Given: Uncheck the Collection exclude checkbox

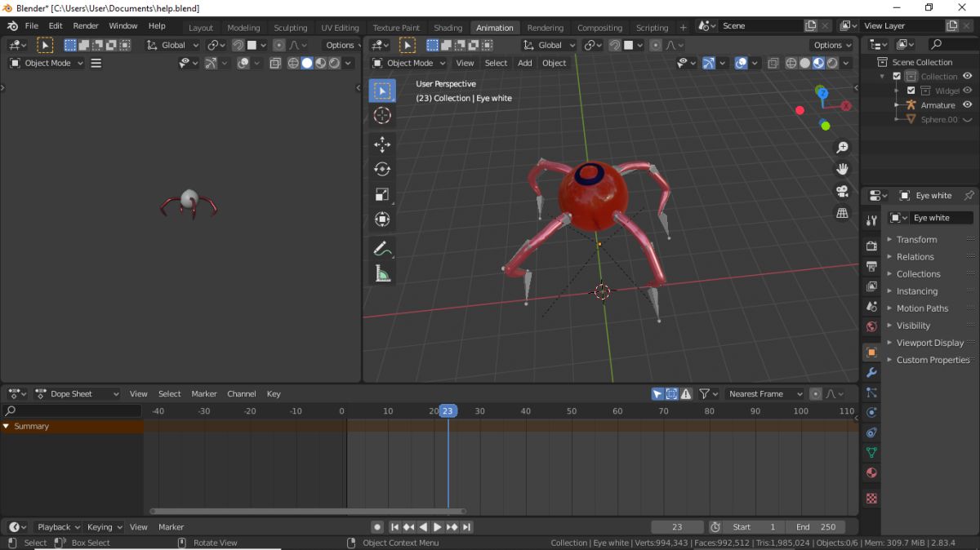Looking at the screenshot, I should tap(897, 77).
